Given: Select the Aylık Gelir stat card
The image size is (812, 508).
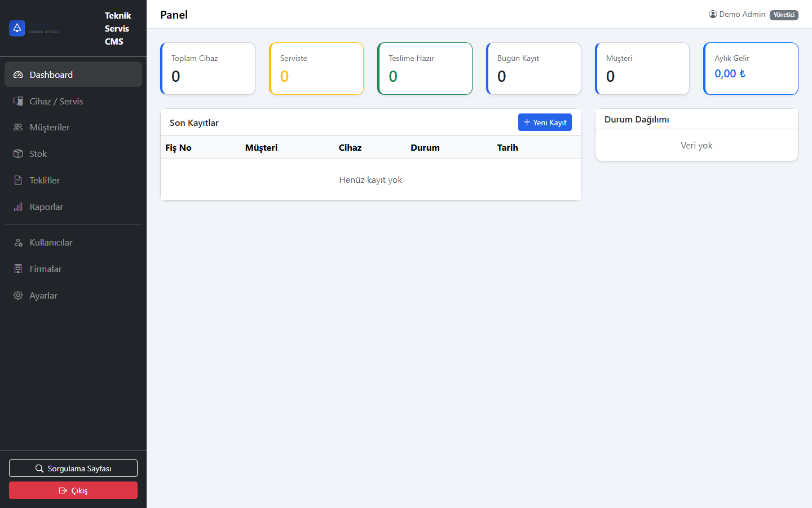Looking at the screenshot, I should 751,68.
